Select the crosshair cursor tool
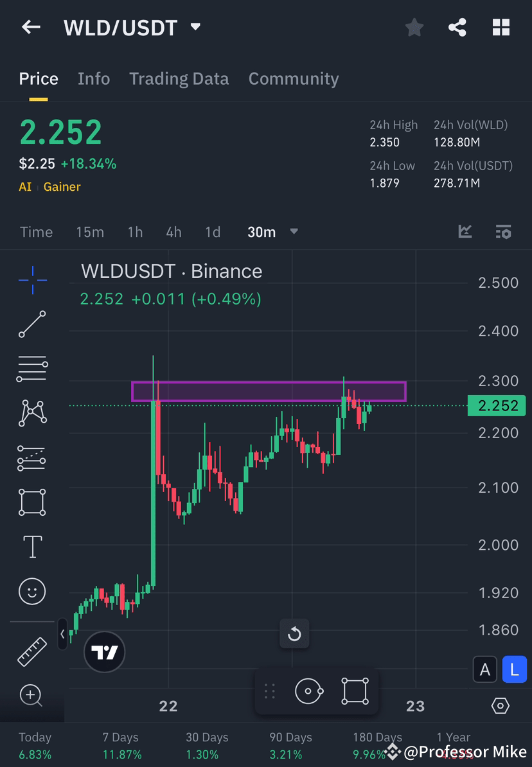The width and height of the screenshot is (532, 767). point(32,280)
